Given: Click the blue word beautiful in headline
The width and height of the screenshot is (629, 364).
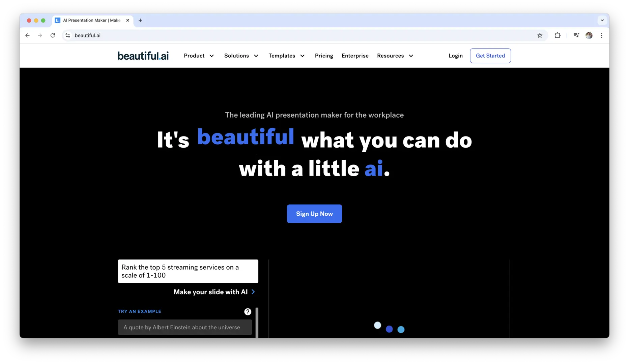Looking at the screenshot, I should pos(246,137).
